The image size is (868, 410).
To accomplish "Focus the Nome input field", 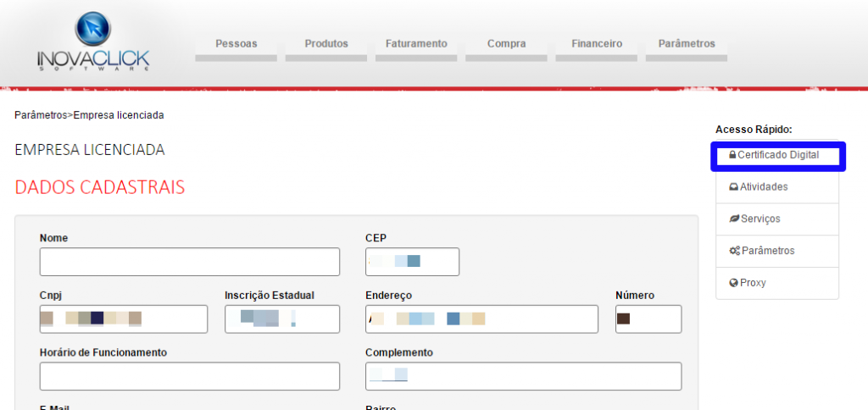I will [189, 262].
